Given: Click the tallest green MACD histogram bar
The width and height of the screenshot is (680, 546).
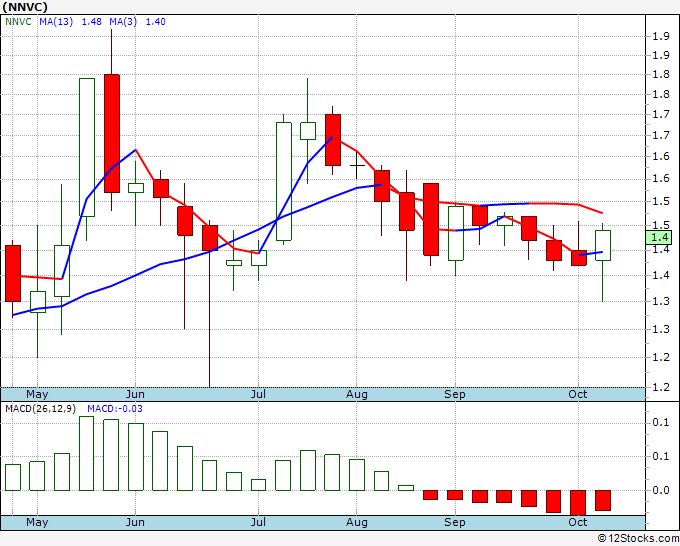Looking at the screenshot, I should point(87,453).
